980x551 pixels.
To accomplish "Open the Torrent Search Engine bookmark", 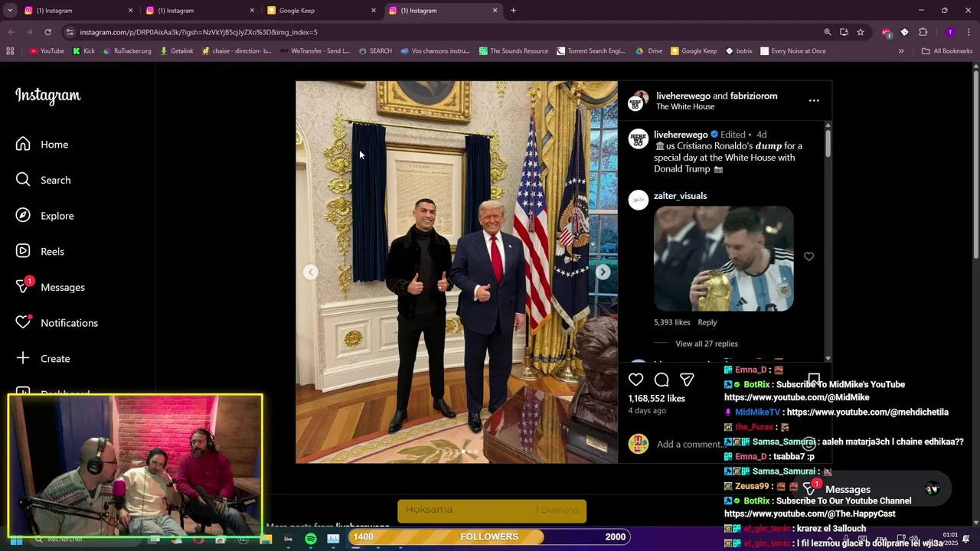I will click(591, 51).
